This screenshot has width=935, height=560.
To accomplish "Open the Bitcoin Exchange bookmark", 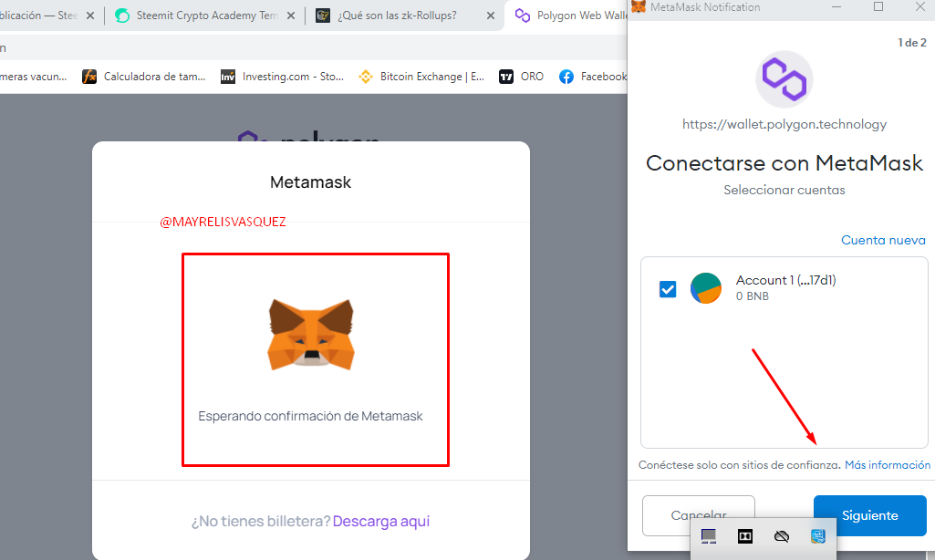I will 421,77.
